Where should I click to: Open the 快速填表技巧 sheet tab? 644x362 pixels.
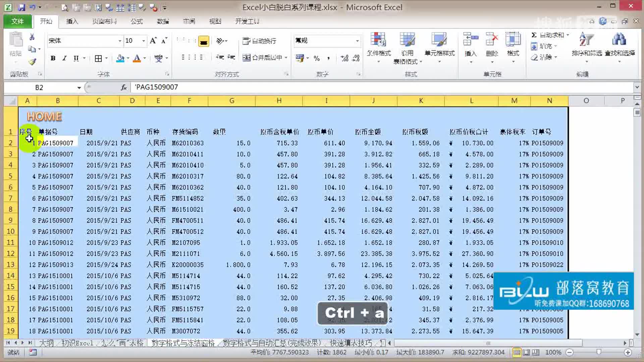pyautogui.click(x=351, y=343)
